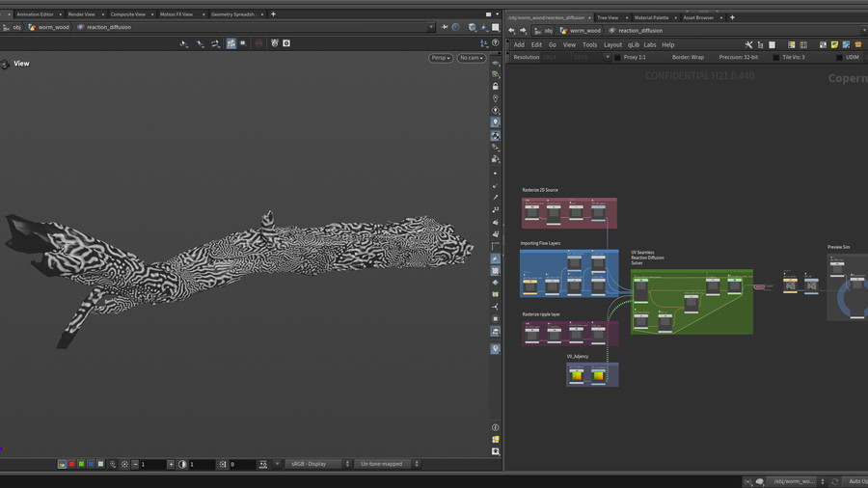Click the lock icon in viewport side toolbar
This screenshot has width=868, height=488.
[496, 86]
